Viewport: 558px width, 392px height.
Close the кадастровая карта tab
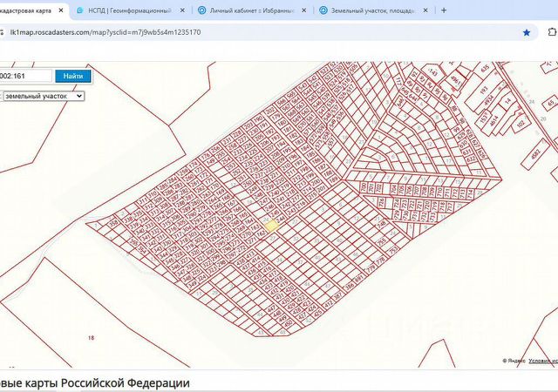[x=61, y=10]
